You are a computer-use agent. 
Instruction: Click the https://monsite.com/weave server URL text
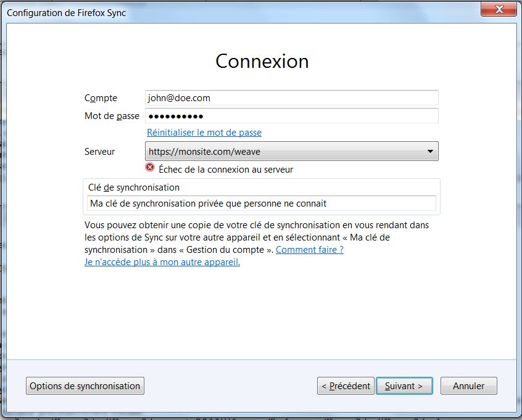[209, 152]
